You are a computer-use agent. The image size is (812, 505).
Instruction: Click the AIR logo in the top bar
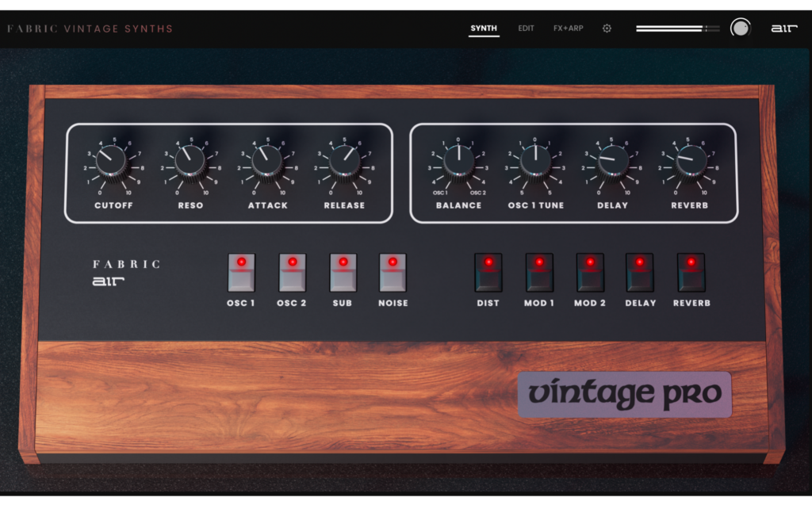point(783,28)
